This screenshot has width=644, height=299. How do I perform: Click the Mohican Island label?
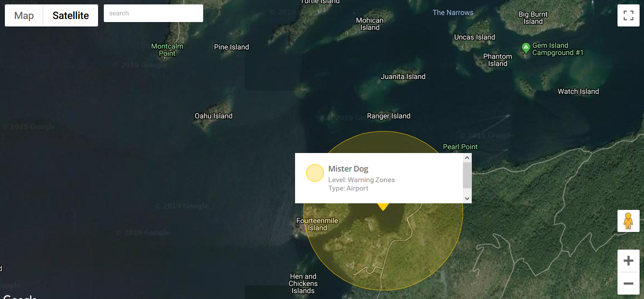[370, 24]
